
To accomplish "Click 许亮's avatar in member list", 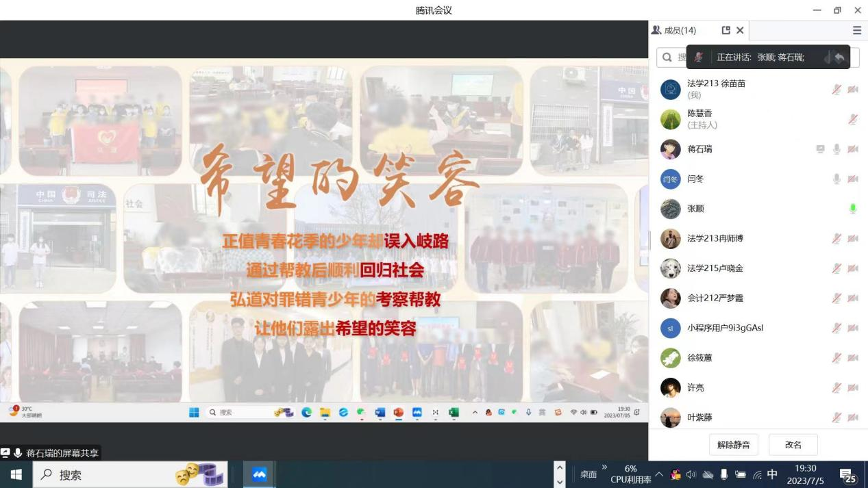I will coord(670,387).
